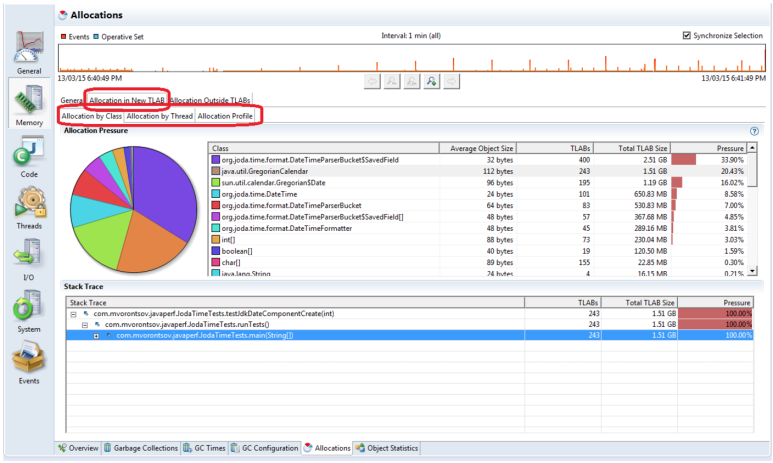Click the Stack Trace column header
This screenshot has width=773, height=463.
tap(295, 303)
